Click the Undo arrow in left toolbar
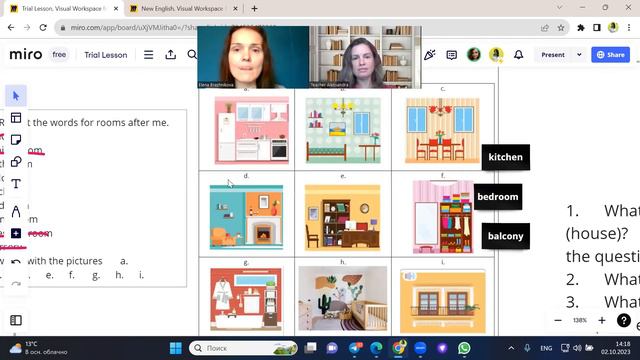The height and width of the screenshot is (360, 640). [x=16, y=262]
